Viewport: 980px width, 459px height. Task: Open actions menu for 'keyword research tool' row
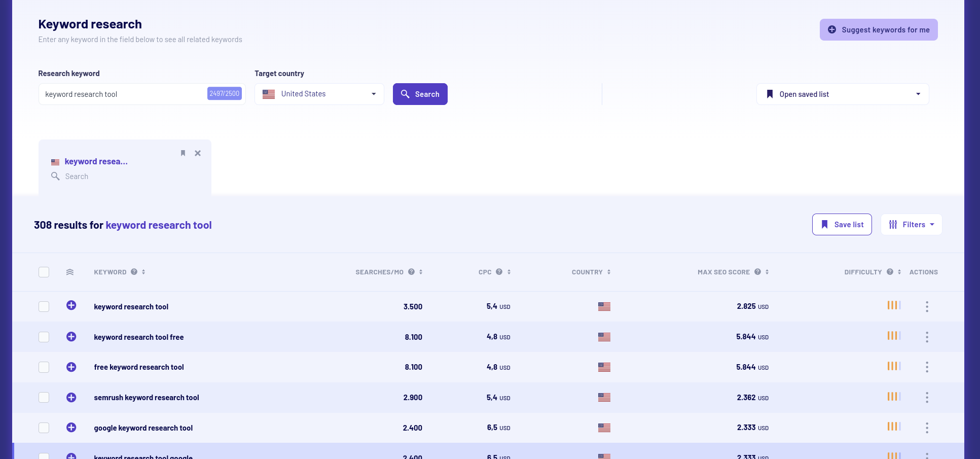(x=927, y=306)
